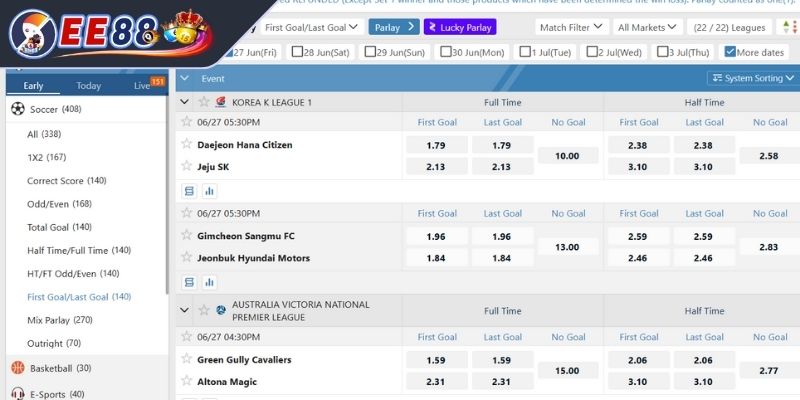Star the Altona Magic team
Viewport: 800px width, 400px height.
(187, 381)
